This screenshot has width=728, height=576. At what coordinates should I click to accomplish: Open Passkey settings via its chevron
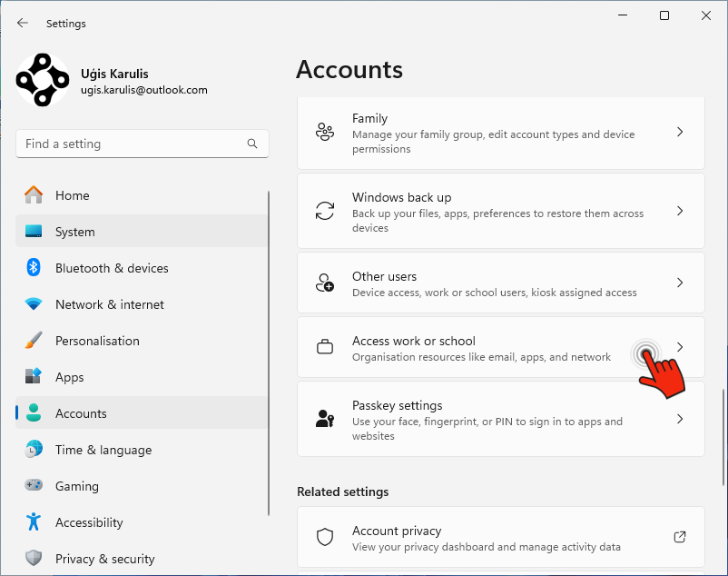click(x=679, y=419)
